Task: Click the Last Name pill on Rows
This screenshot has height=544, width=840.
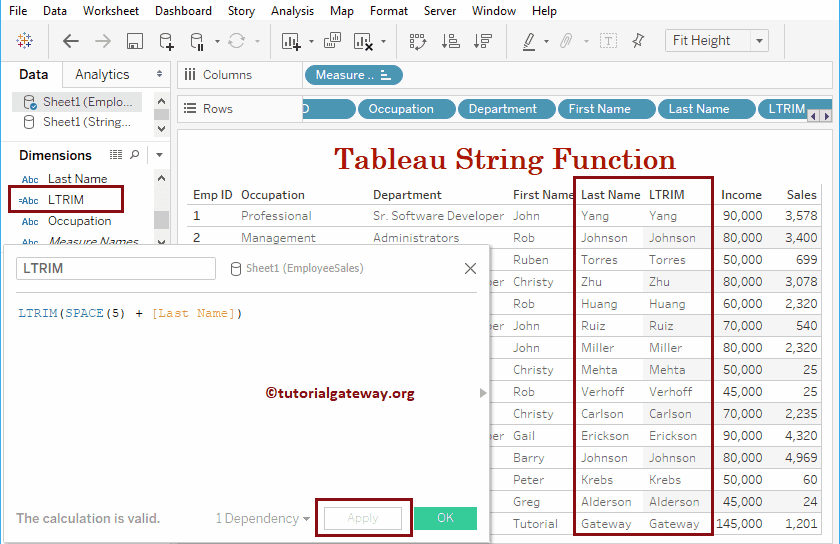Action: pyautogui.click(x=707, y=109)
